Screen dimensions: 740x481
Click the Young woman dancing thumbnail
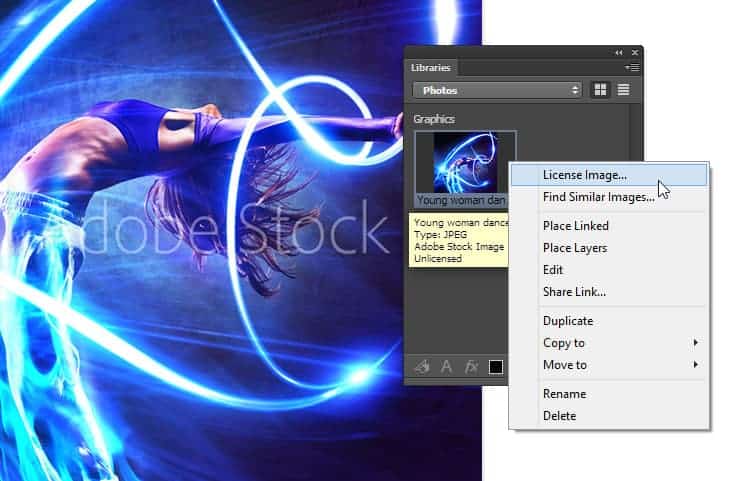click(x=465, y=162)
